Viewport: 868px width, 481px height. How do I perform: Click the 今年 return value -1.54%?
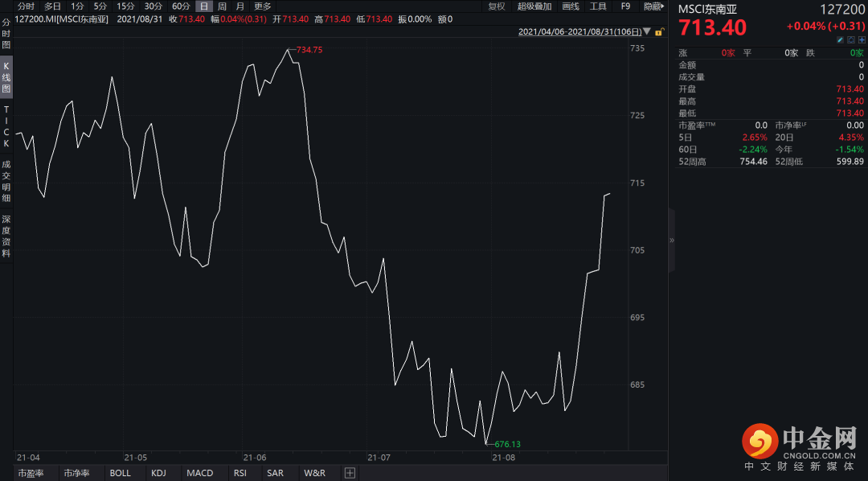pos(850,150)
